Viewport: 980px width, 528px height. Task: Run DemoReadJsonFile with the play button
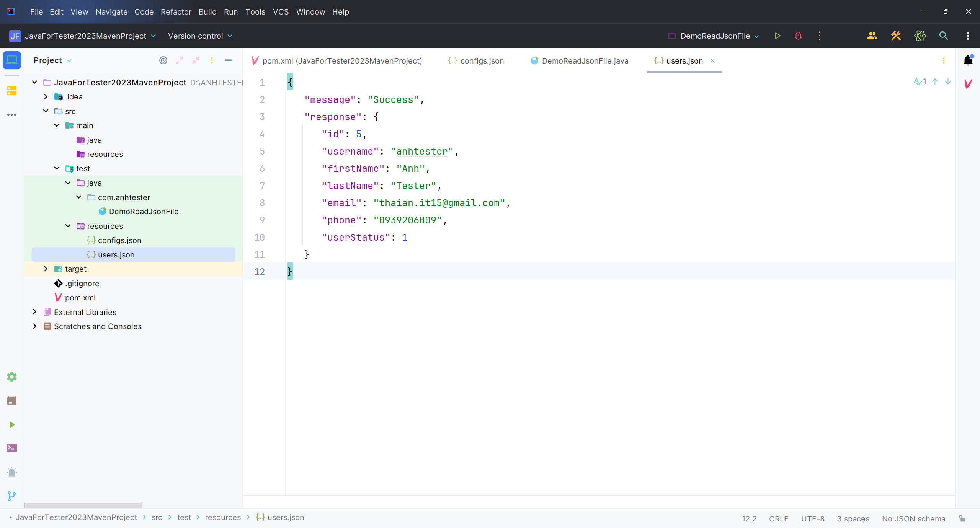(x=777, y=36)
